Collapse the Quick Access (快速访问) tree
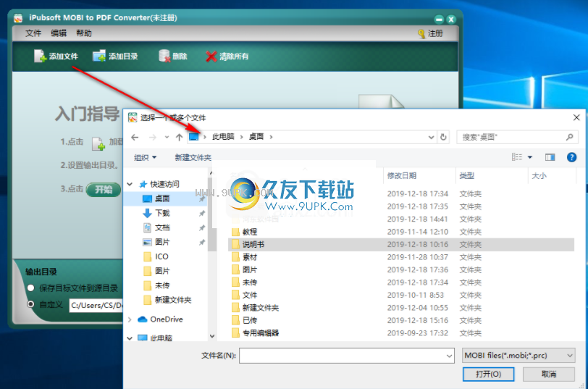588x389 pixels. coord(130,184)
